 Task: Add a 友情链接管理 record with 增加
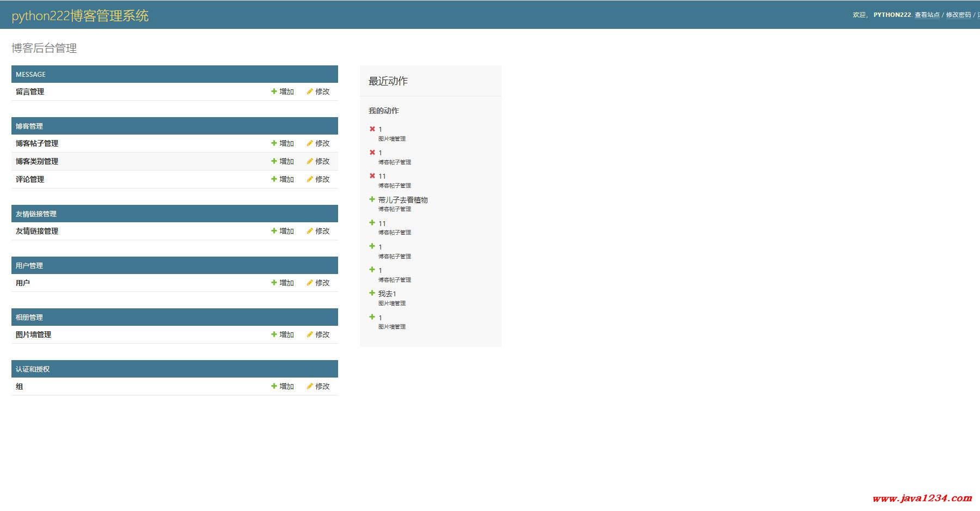pos(283,231)
